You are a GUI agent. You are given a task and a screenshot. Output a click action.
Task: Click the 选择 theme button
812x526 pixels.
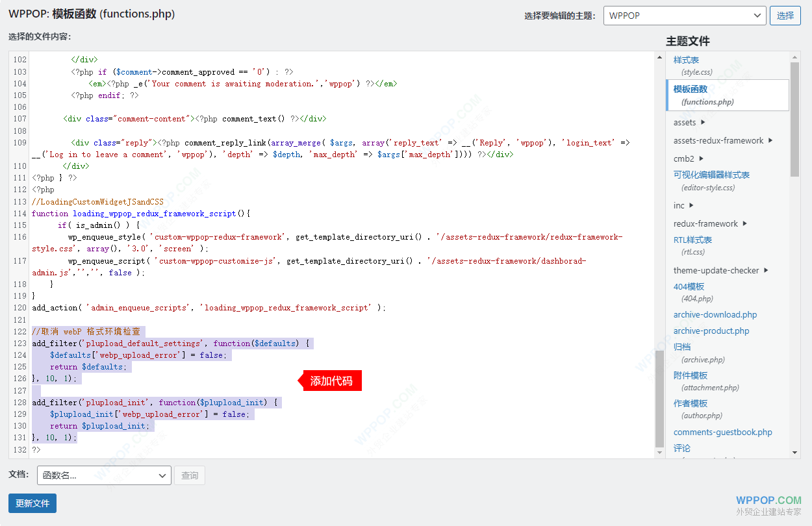point(785,16)
